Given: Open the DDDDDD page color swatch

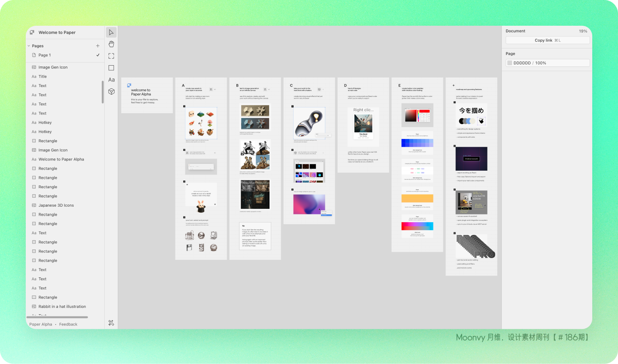Looking at the screenshot, I should [x=509, y=63].
